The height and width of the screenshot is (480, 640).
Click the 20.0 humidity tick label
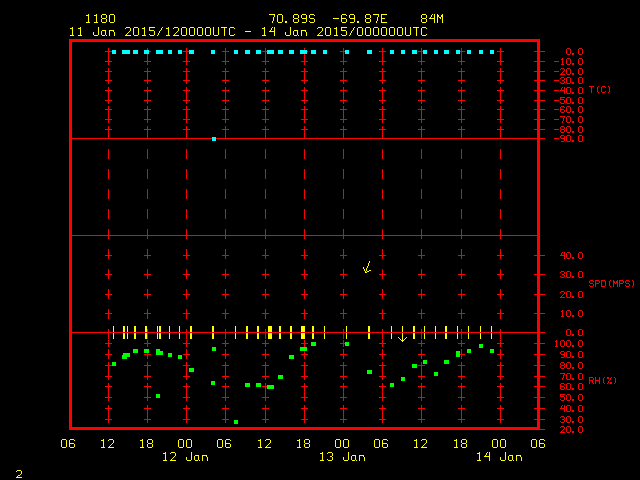573,429
